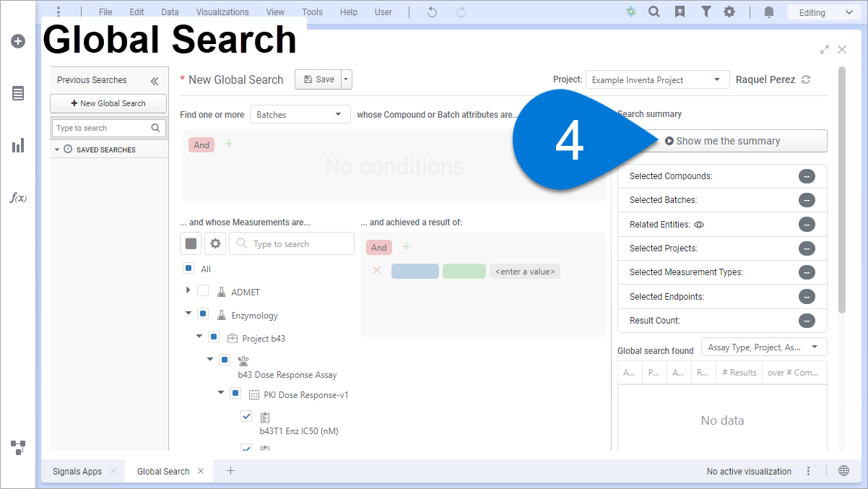Toggle the b43 Dose Response Assay checkbox
This screenshot has width=868, height=489.
(225, 359)
